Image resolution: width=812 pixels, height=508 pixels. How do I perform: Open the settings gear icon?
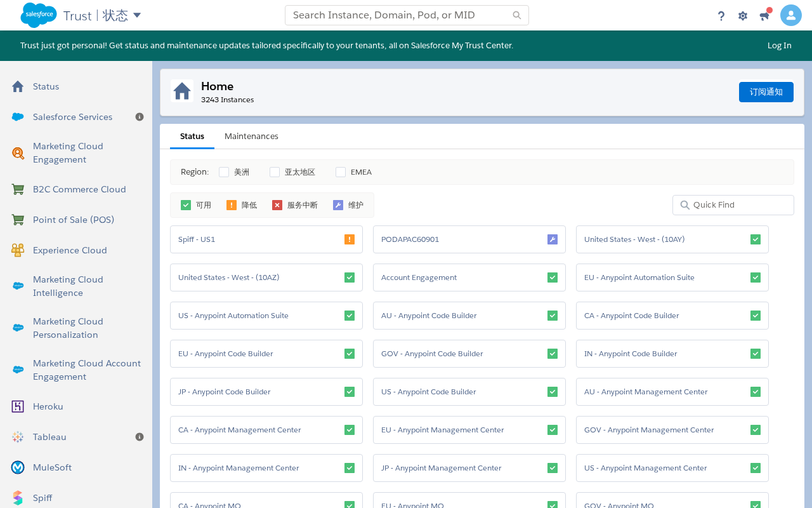tap(743, 16)
